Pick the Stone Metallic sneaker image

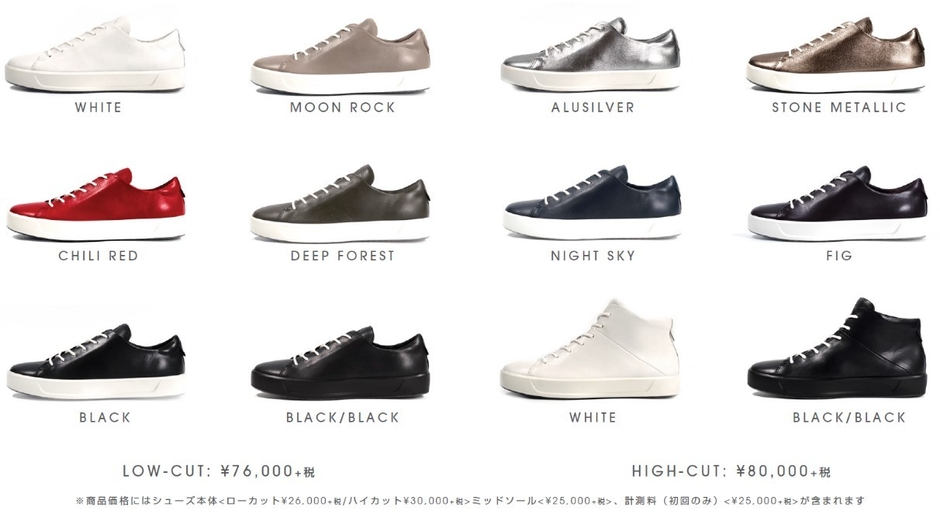(x=836, y=55)
